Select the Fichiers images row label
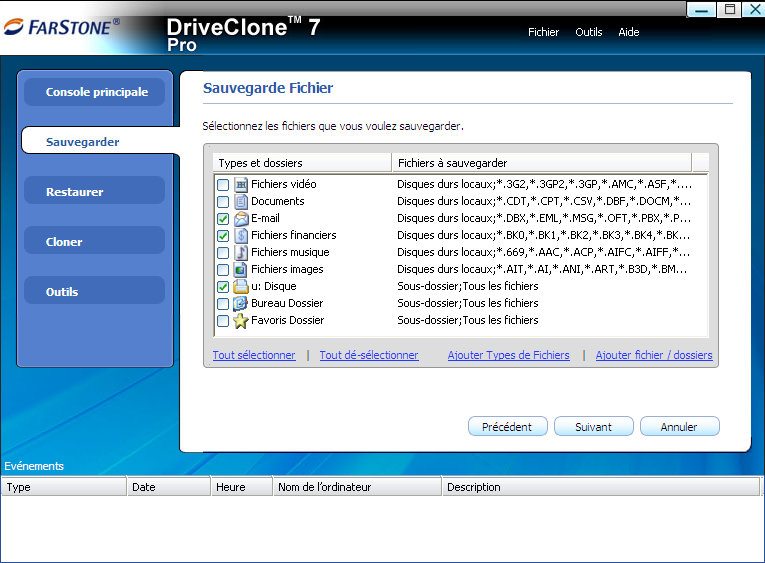Image resolution: width=765 pixels, height=563 pixels. [287, 270]
